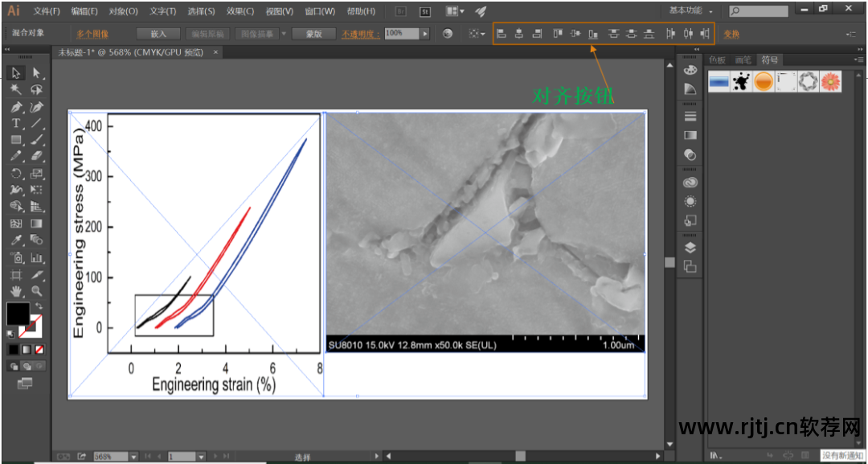Screen dimensions: 868x464
Task: Set paint to None (red slash box)
Action: pos(39,350)
